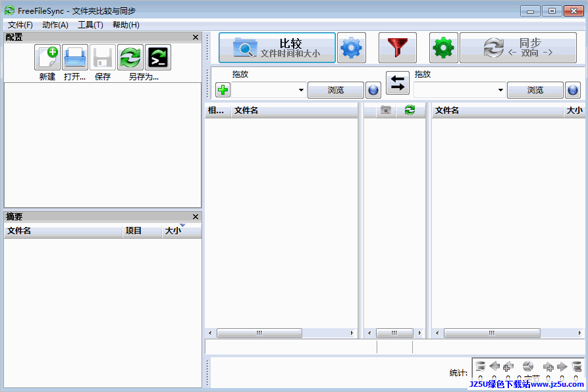588x392 pixels.
Task: Expand the left folder path dropdown
Action: click(x=301, y=90)
